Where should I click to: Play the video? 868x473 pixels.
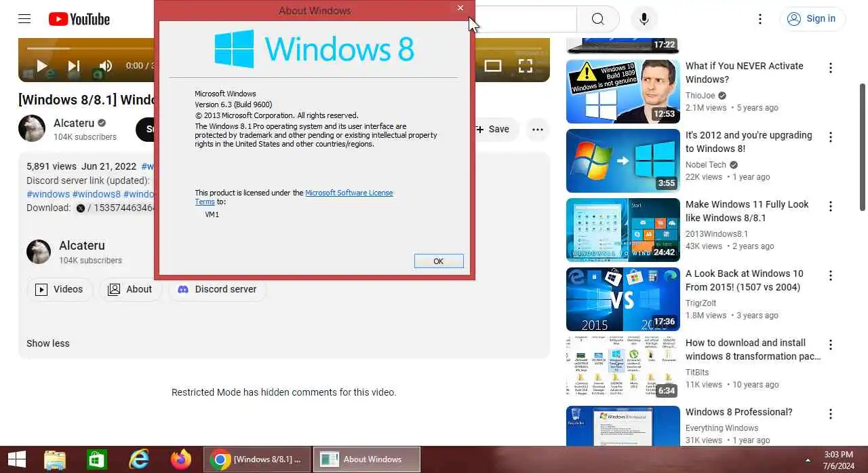click(41, 66)
